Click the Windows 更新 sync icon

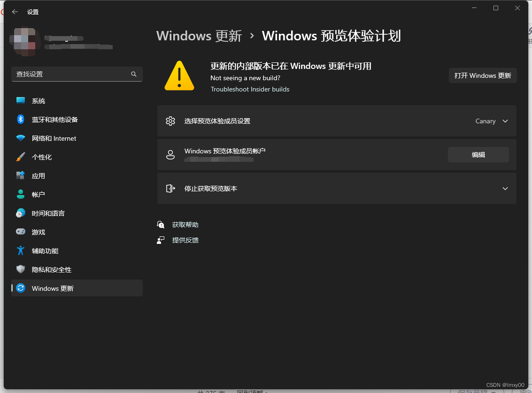[21, 288]
